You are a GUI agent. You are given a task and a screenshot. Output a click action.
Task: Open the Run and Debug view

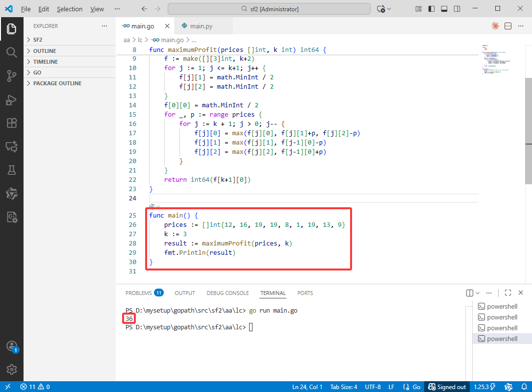pyautogui.click(x=12, y=99)
